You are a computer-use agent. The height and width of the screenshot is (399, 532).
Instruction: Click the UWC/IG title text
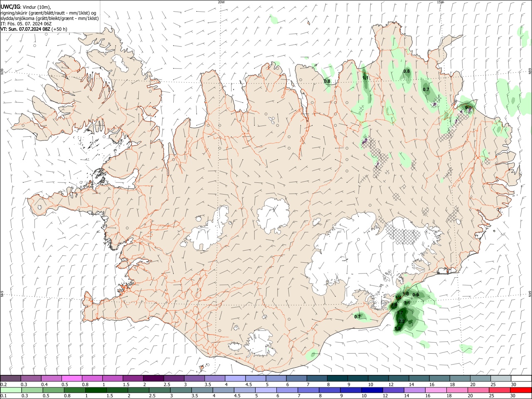pos(10,7)
